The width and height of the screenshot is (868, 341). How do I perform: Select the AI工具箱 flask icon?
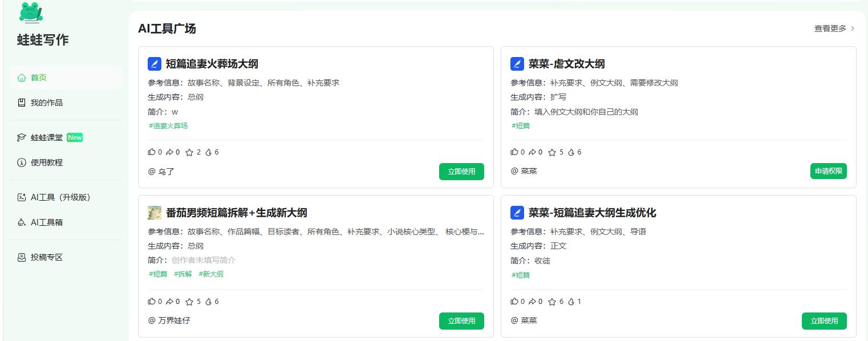[21, 222]
